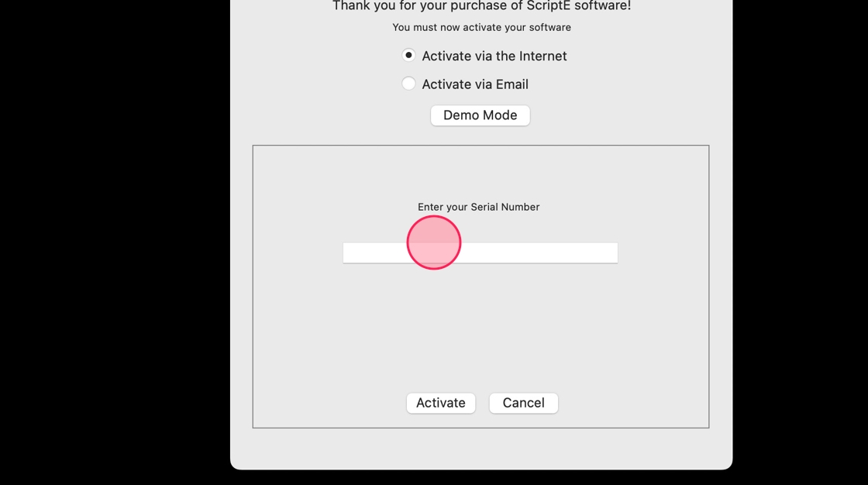Switch activation method to Internet

408,55
